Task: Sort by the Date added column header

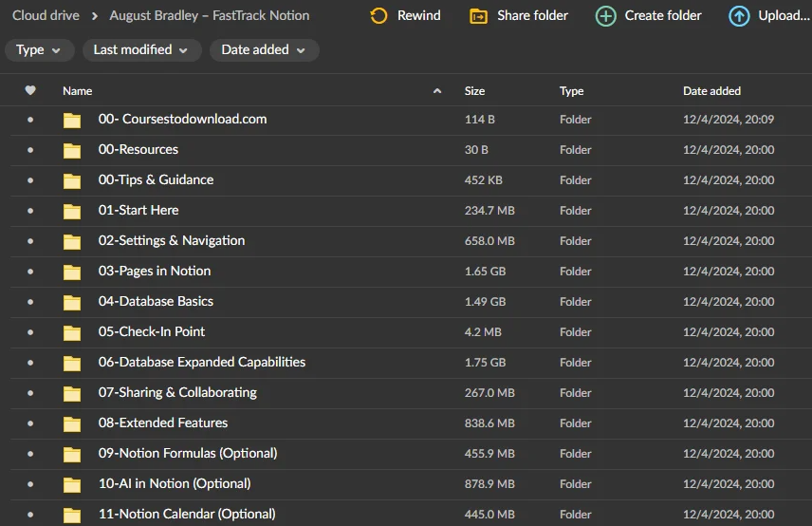Action: click(x=711, y=91)
